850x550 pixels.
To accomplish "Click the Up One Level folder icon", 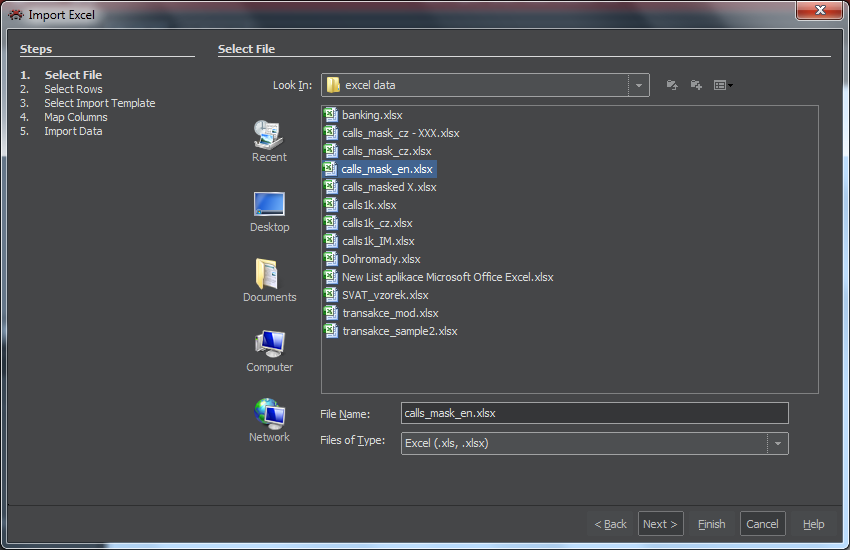I will pos(672,86).
